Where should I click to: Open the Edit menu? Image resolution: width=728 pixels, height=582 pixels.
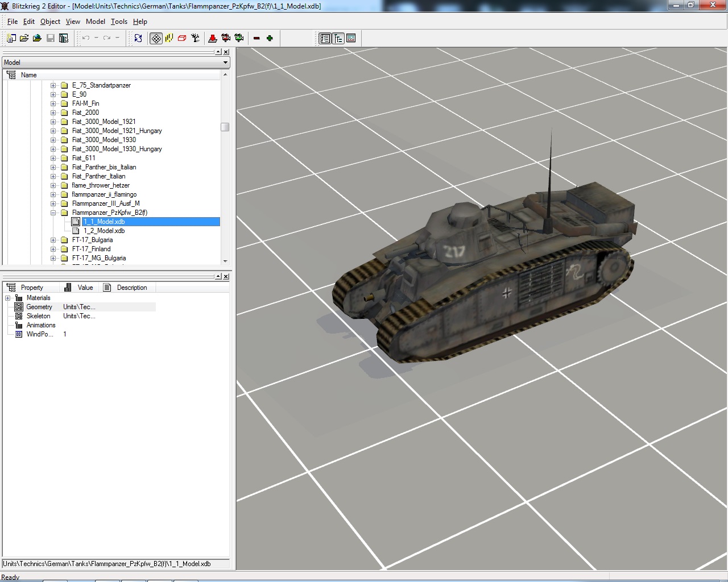point(29,22)
